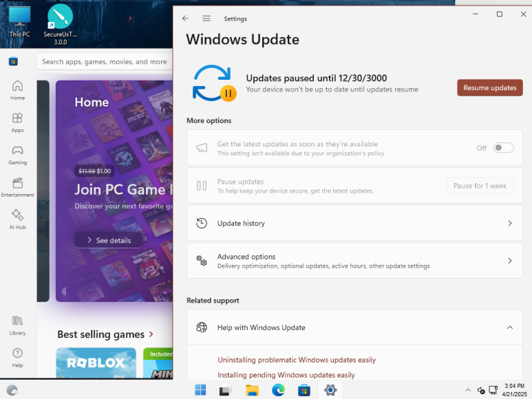Open Home in Microsoft Store sidebar
The image size is (532, 399).
18,90
